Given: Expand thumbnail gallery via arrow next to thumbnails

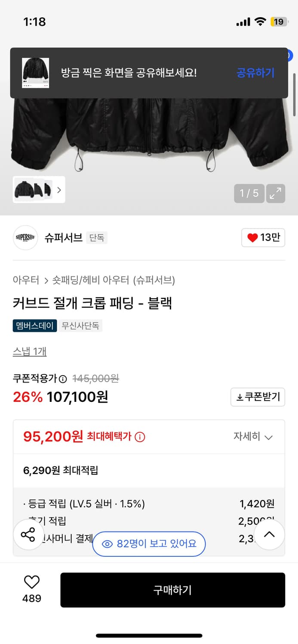Looking at the screenshot, I should pyautogui.click(x=59, y=189).
